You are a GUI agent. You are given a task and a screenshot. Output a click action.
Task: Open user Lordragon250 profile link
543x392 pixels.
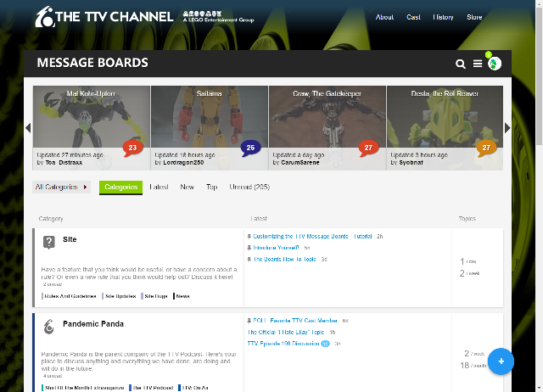(x=183, y=163)
